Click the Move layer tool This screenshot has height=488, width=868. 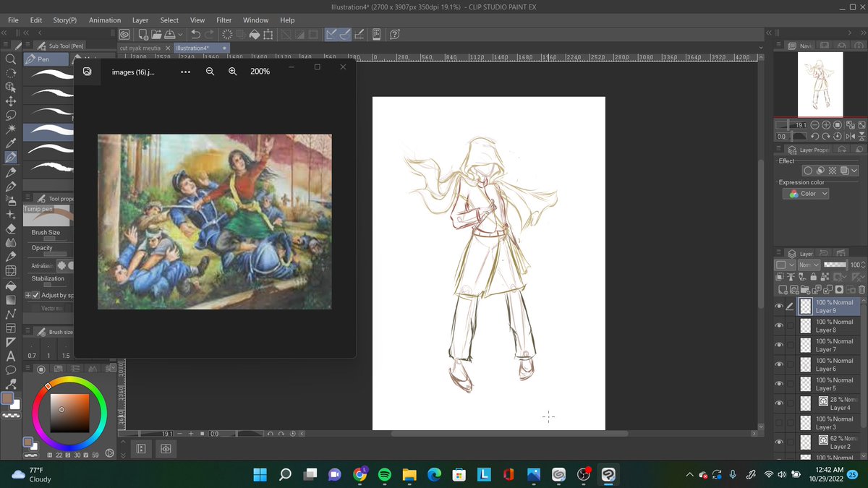coord(11,101)
